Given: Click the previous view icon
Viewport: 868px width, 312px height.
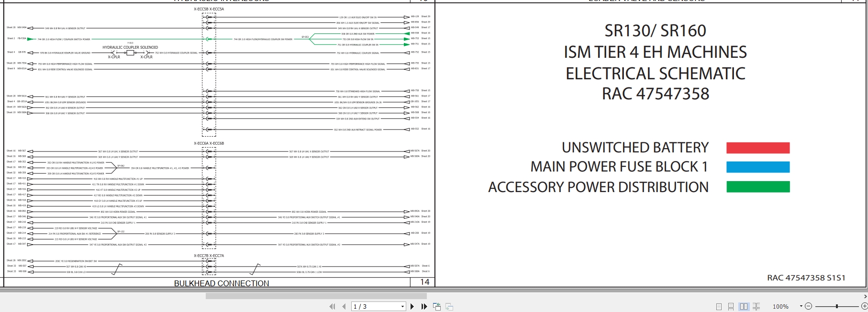Looking at the screenshot, I should point(437,307).
